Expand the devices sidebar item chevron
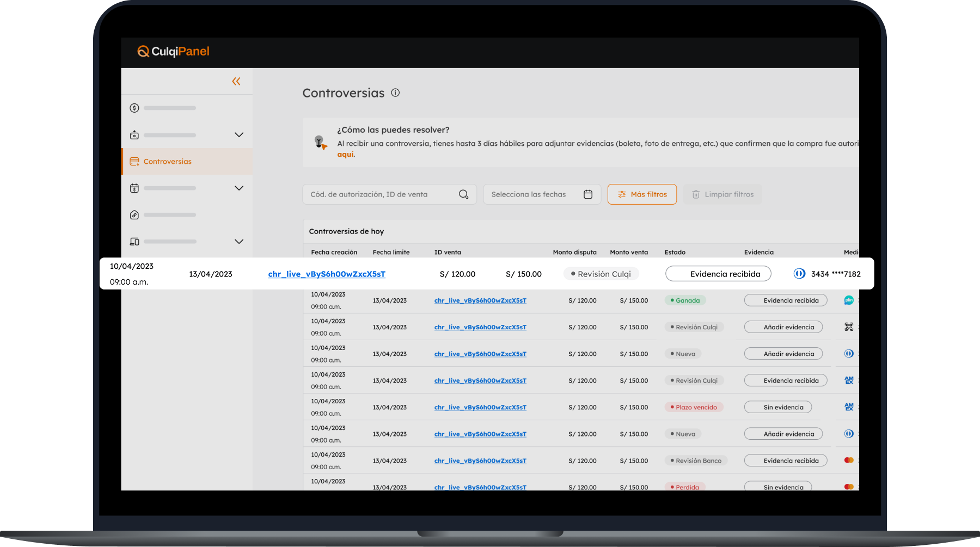Viewport: 980px width, 547px height. pyautogui.click(x=238, y=242)
